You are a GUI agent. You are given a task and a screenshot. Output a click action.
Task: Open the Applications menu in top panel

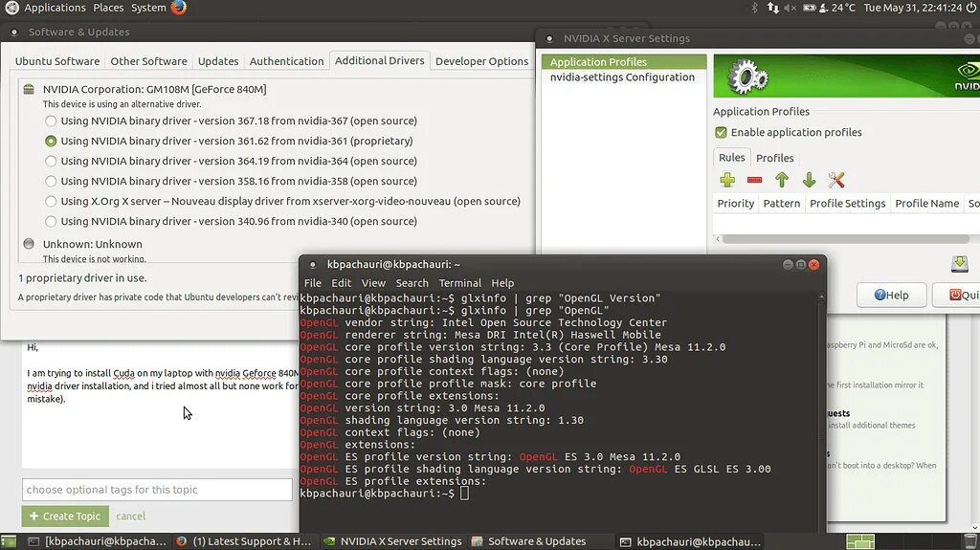55,8
